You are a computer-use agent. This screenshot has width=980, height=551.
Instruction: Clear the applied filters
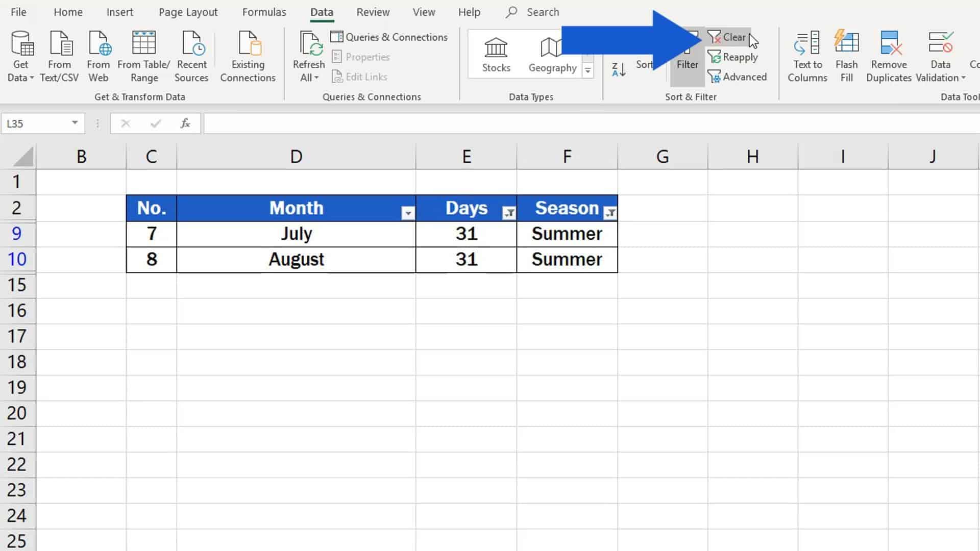pyautogui.click(x=727, y=37)
